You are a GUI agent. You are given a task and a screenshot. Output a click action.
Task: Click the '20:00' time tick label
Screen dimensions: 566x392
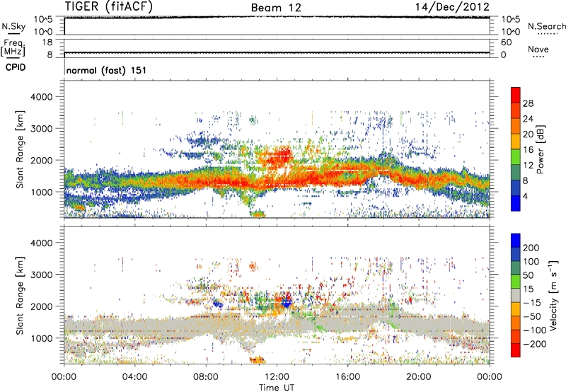[418, 377]
